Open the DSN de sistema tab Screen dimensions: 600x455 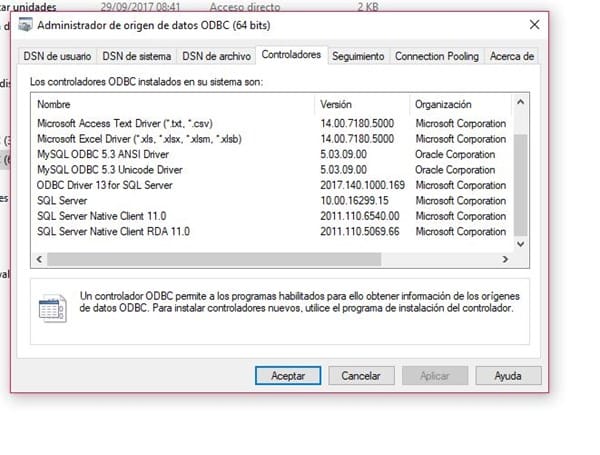tap(137, 56)
